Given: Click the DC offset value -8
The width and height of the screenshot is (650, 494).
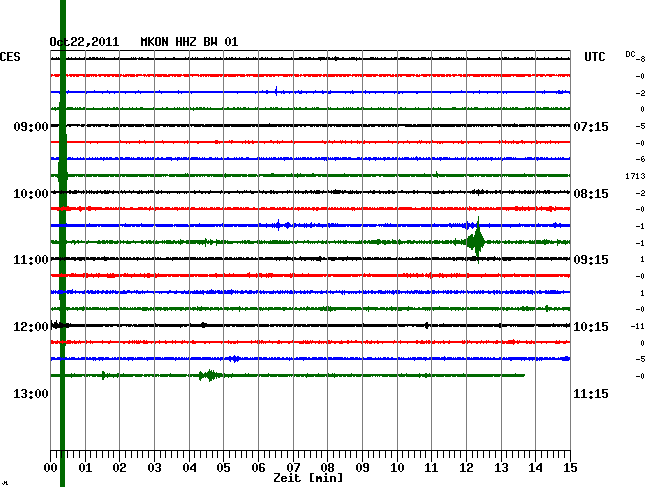Looking at the screenshot, I should coord(640,59).
